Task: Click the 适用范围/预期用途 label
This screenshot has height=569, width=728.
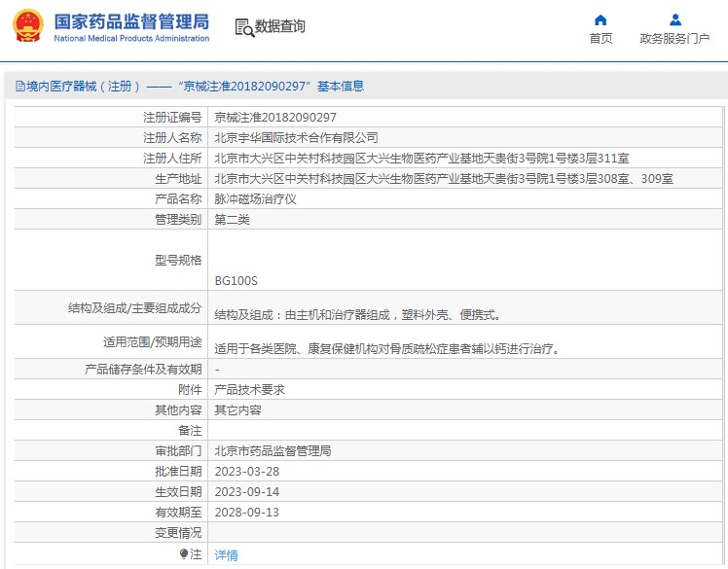Action: [x=153, y=342]
